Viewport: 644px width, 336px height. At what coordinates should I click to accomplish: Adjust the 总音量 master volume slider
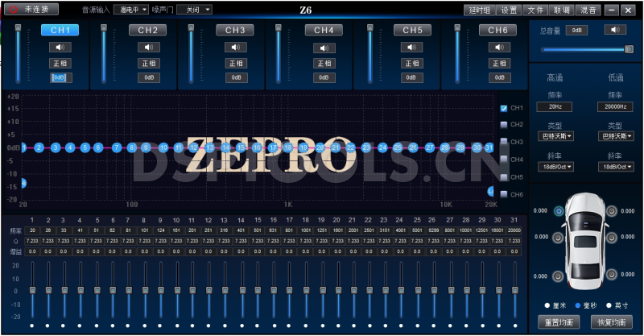[x=588, y=49]
